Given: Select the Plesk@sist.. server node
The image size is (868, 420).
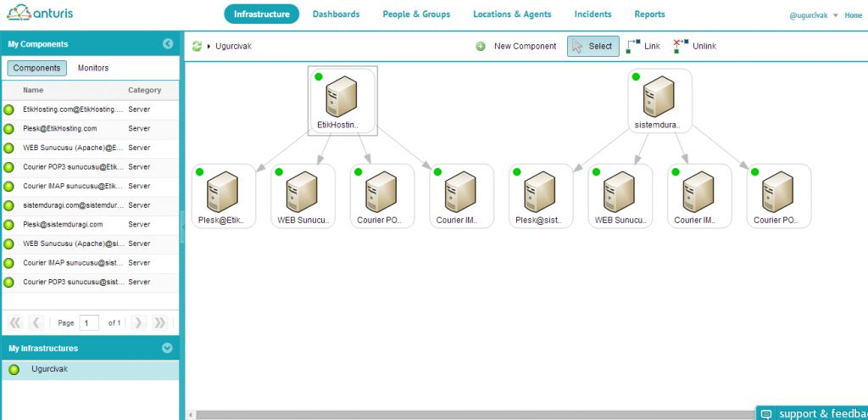Looking at the screenshot, I should click(541, 196).
